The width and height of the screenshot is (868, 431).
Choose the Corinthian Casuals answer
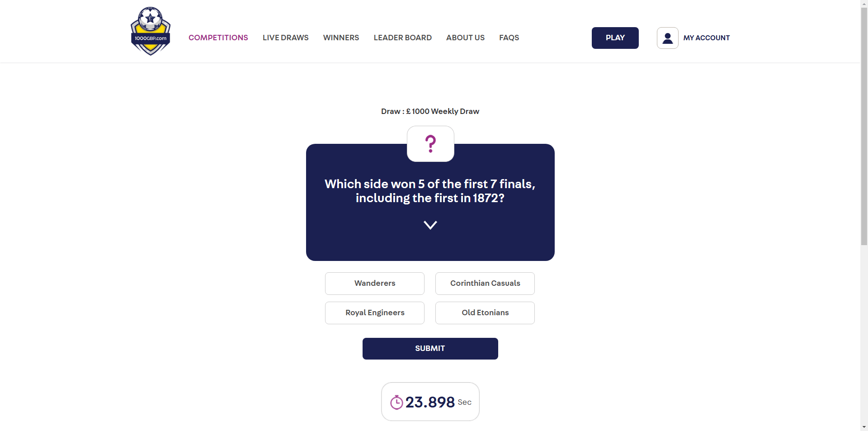[x=485, y=284]
